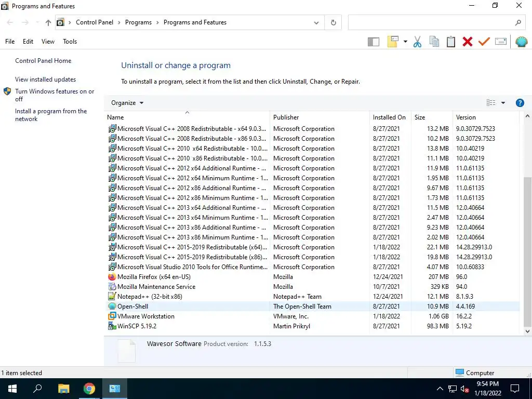Click the chevron after Programs breadcrumb
Image resolution: width=532 pixels, height=399 pixels.
[157, 23]
